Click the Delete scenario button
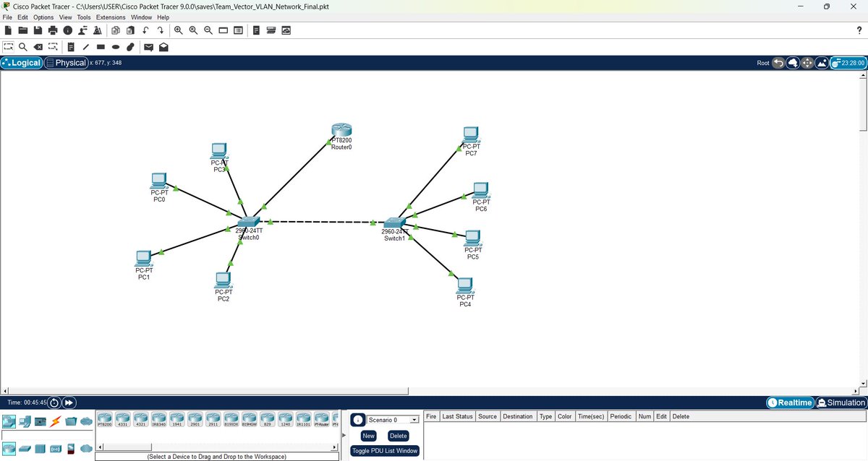This screenshot has height=461, width=868. pos(399,436)
